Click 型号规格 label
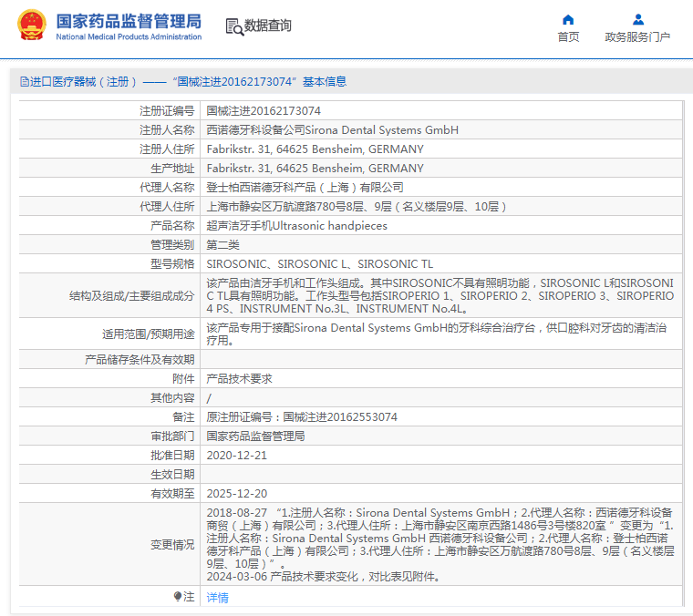Viewport: 693px width, 616px height. point(172,263)
